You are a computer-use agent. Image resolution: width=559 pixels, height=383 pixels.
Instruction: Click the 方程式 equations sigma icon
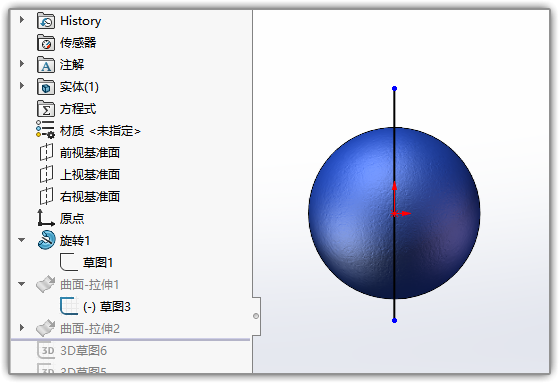point(46,109)
